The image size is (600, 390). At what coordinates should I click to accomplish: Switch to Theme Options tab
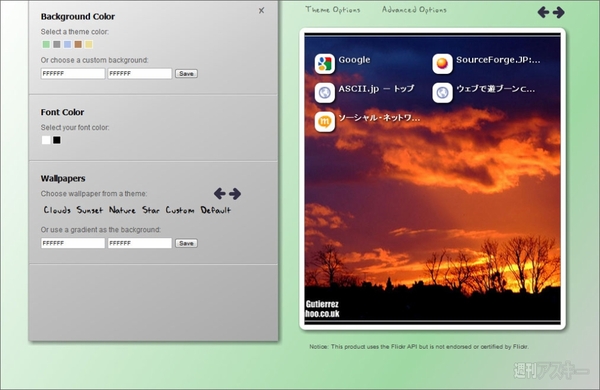[x=333, y=10]
